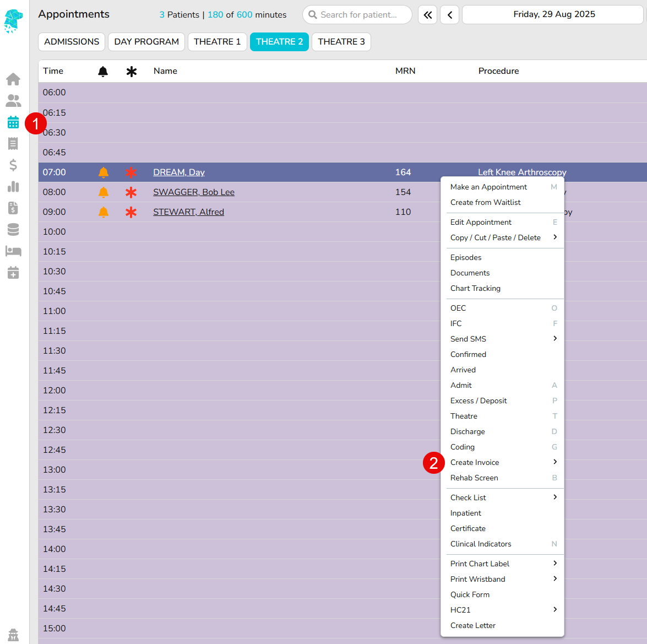Open the Home icon in sidebar
This screenshot has width=647, height=644.
(x=13, y=79)
